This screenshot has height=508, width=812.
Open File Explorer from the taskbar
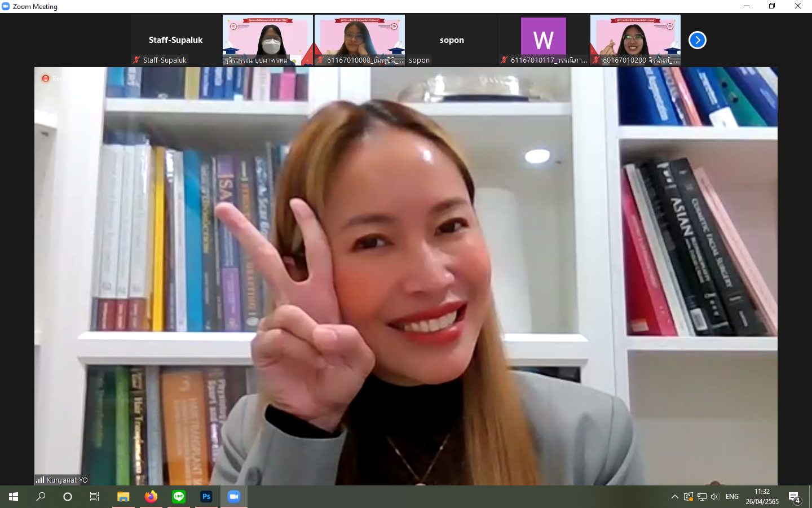point(123,497)
